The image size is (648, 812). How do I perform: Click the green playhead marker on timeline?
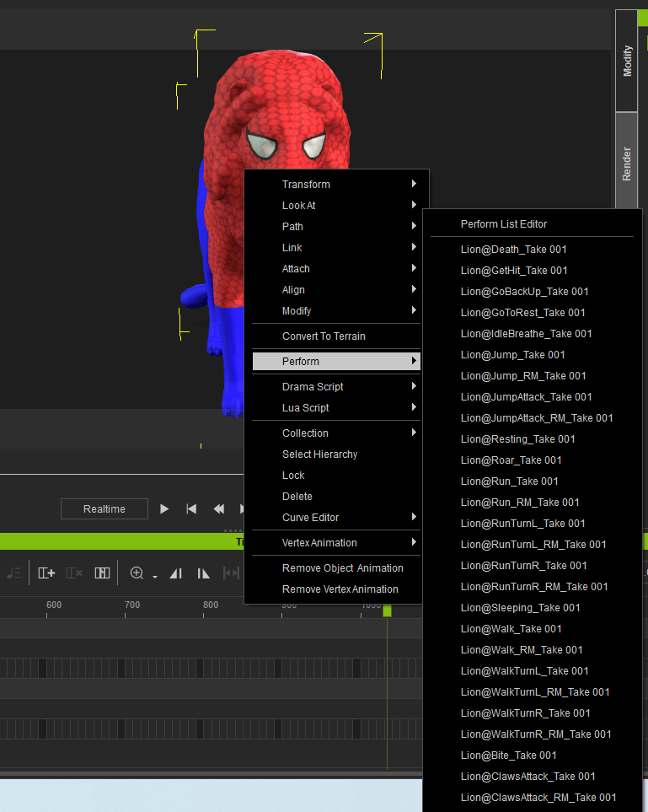[x=387, y=611]
